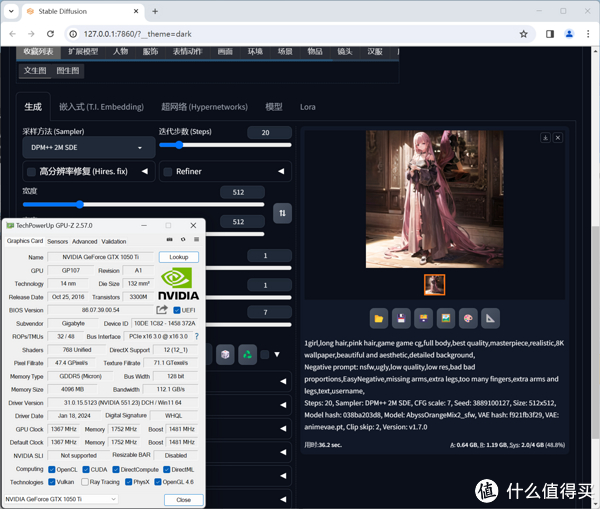Switch to the Lora tab
Viewport: 600px width, 509px height.
pos(307,106)
